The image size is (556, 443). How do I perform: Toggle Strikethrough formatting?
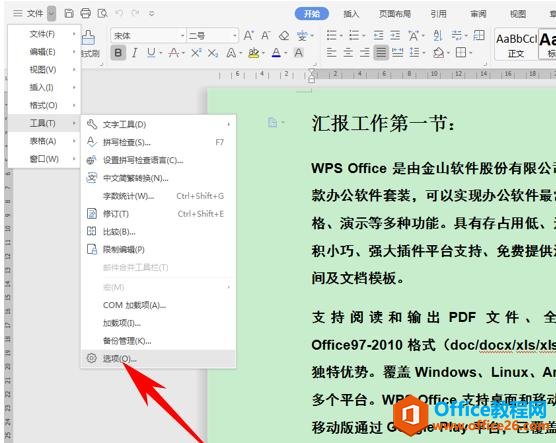click(x=173, y=53)
